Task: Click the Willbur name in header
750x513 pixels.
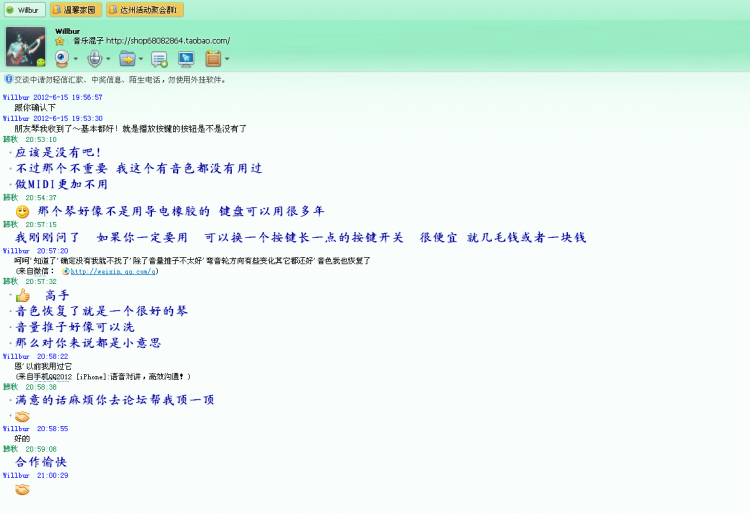Action: coord(67,31)
